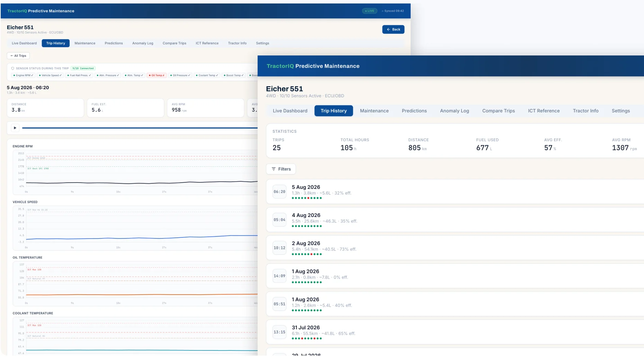Open Anomaly Log tab in the front window
The image size is (644, 357).
(x=455, y=111)
